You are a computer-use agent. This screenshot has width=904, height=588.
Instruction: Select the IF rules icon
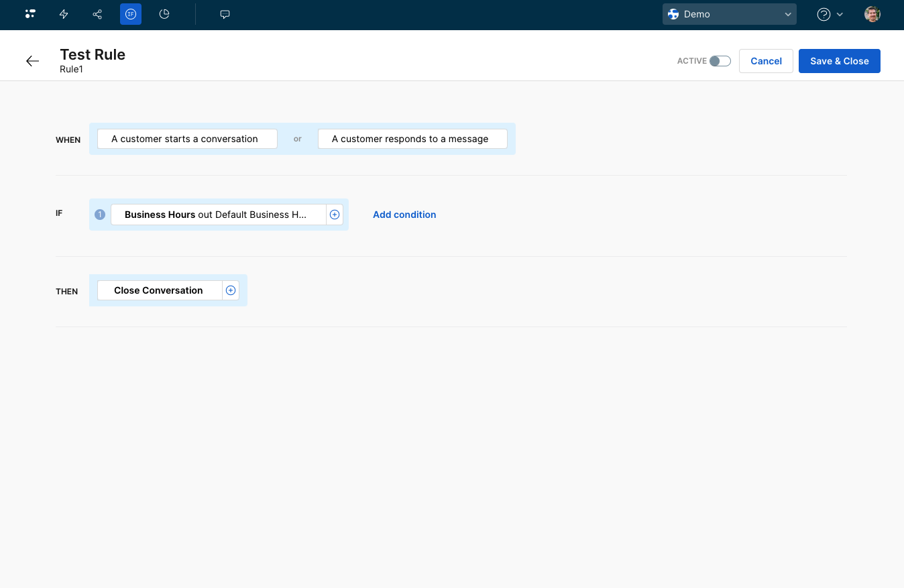point(131,14)
